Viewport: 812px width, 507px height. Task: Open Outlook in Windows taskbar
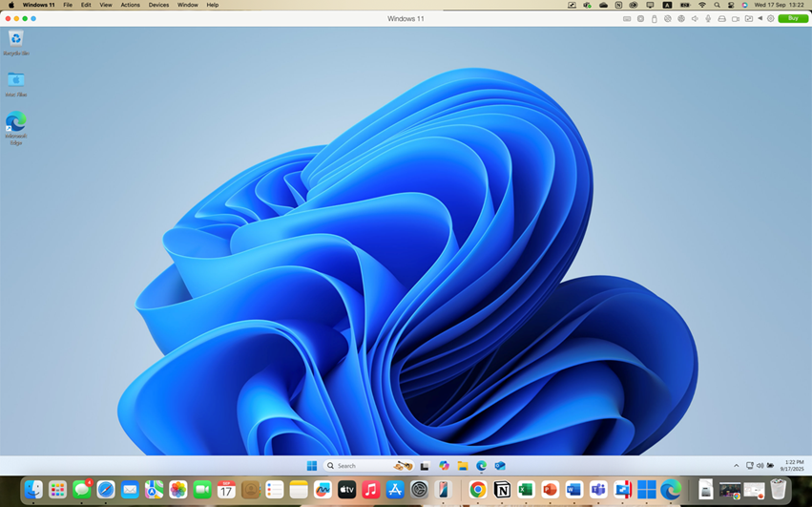(500, 466)
